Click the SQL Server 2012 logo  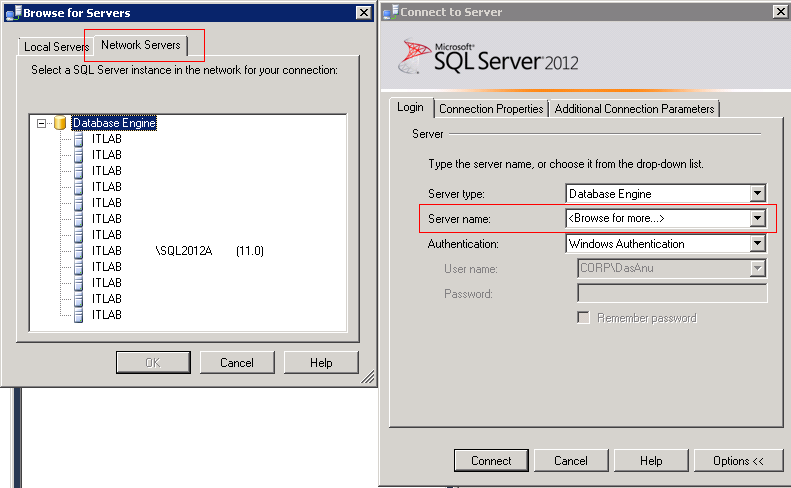click(x=488, y=58)
